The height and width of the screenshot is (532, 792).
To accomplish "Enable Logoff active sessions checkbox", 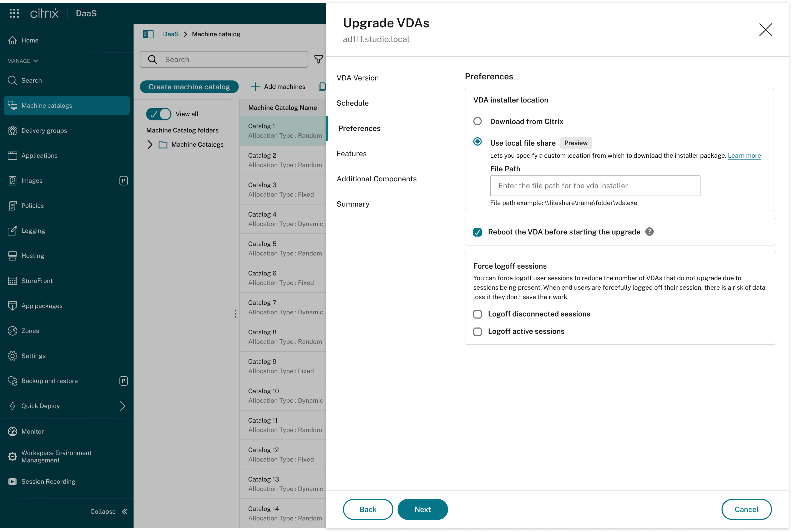I will [x=478, y=331].
